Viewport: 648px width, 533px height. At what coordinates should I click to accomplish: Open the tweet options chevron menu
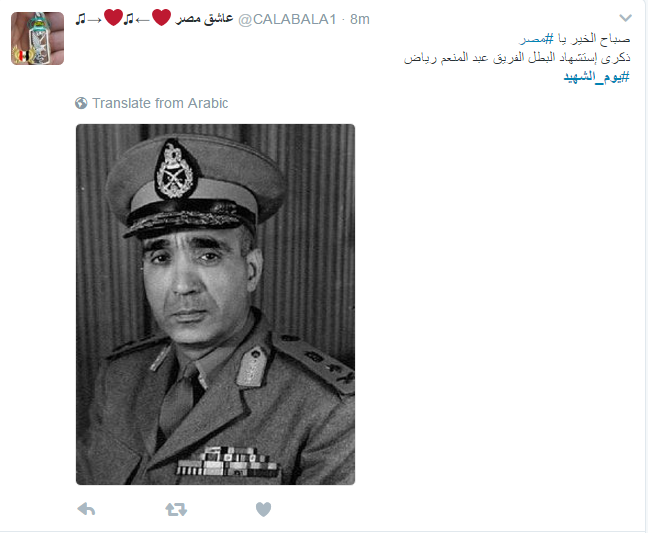(625, 18)
